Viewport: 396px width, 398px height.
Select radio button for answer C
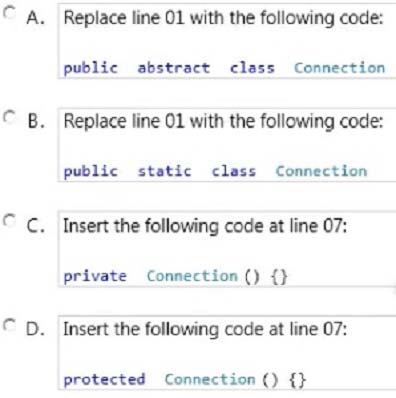click(9, 220)
